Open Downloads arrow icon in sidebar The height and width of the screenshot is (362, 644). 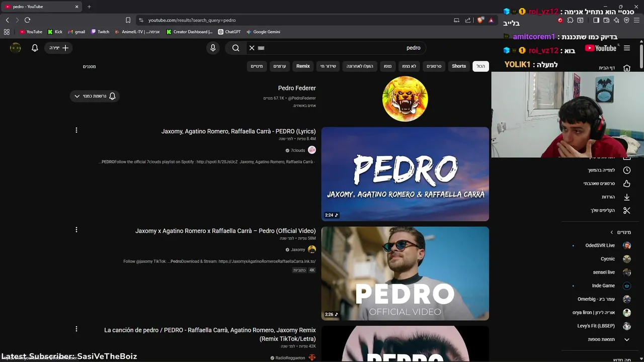point(627,197)
